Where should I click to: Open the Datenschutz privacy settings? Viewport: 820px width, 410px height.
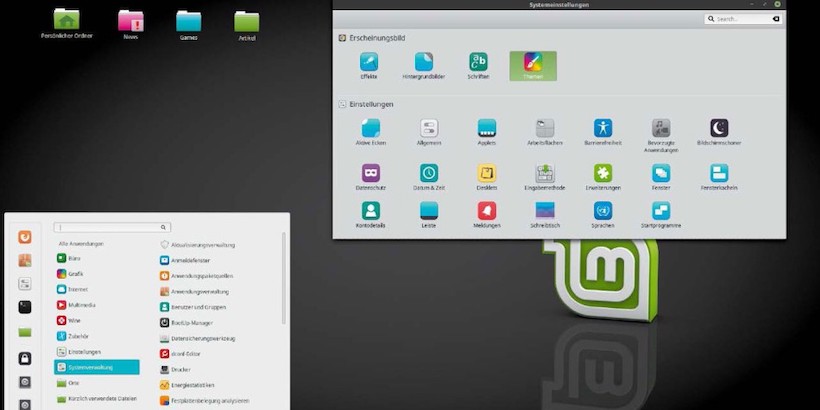(x=371, y=177)
